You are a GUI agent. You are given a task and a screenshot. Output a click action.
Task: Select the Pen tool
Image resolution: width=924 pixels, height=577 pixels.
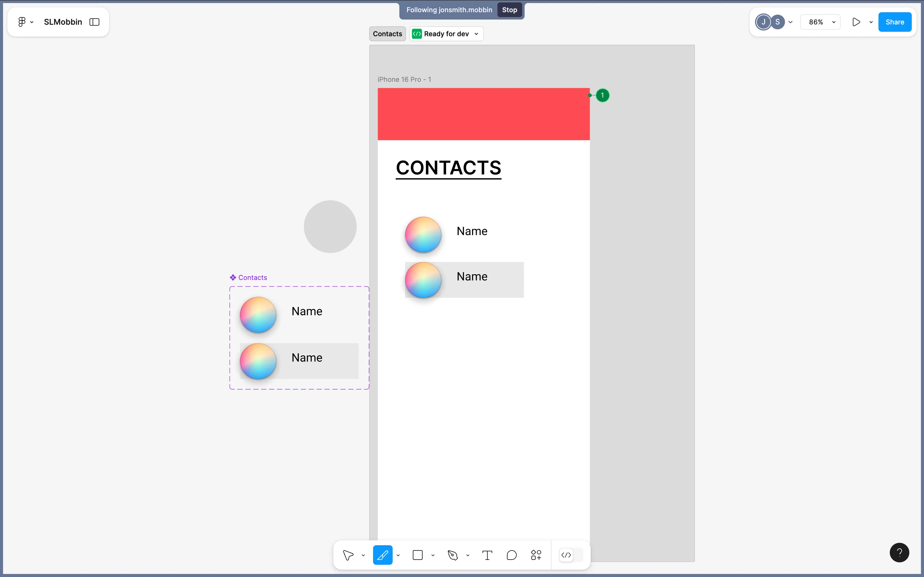click(453, 555)
